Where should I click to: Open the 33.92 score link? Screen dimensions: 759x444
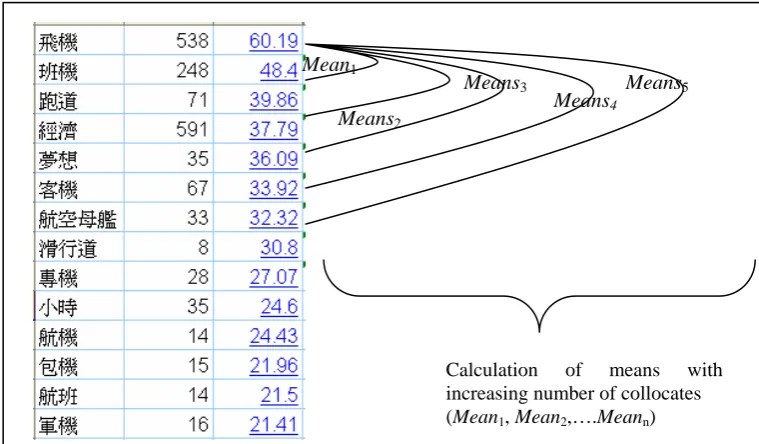[273, 188]
